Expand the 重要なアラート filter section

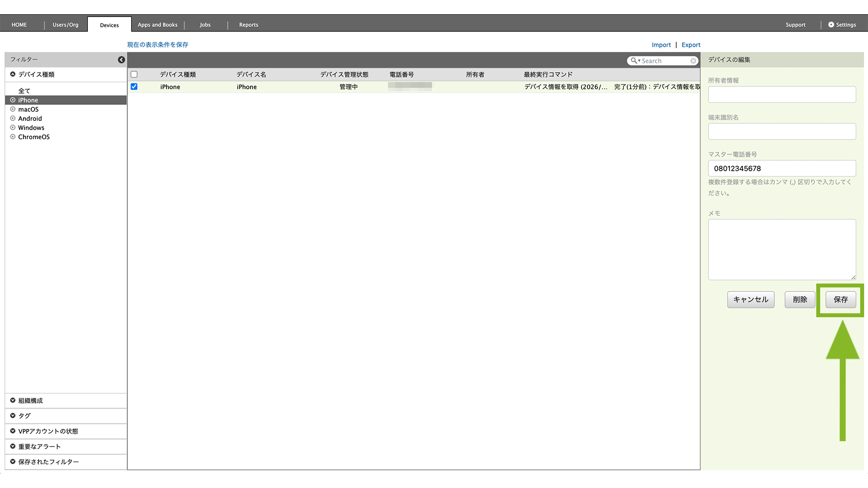pos(13,447)
